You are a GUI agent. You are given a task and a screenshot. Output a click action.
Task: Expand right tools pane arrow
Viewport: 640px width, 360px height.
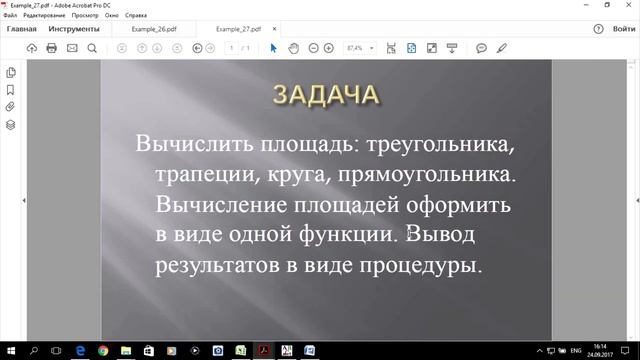click(x=638, y=200)
